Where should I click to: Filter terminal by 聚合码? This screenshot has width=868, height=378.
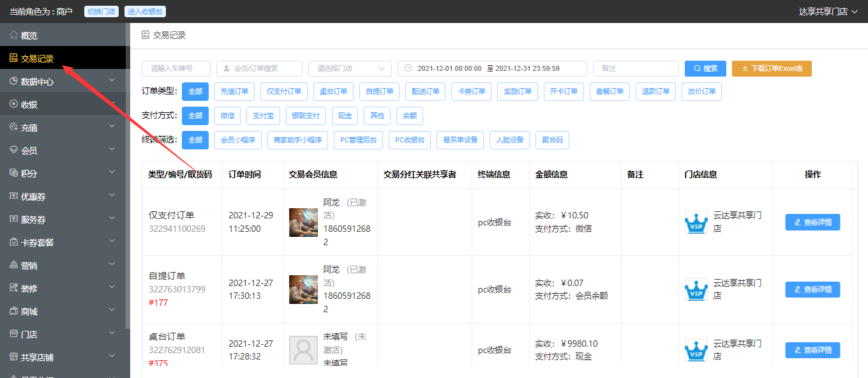[552, 140]
